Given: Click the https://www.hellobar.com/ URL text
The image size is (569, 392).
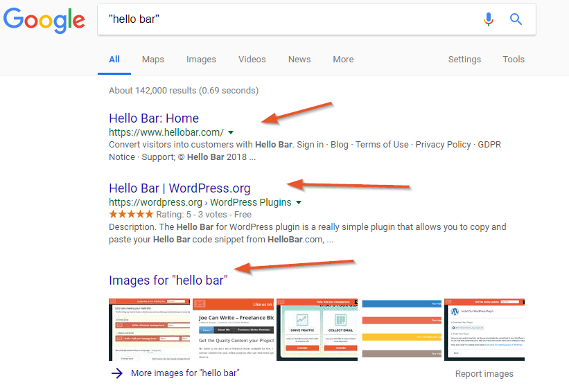Looking at the screenshot, I should click(x=166, y=133).
